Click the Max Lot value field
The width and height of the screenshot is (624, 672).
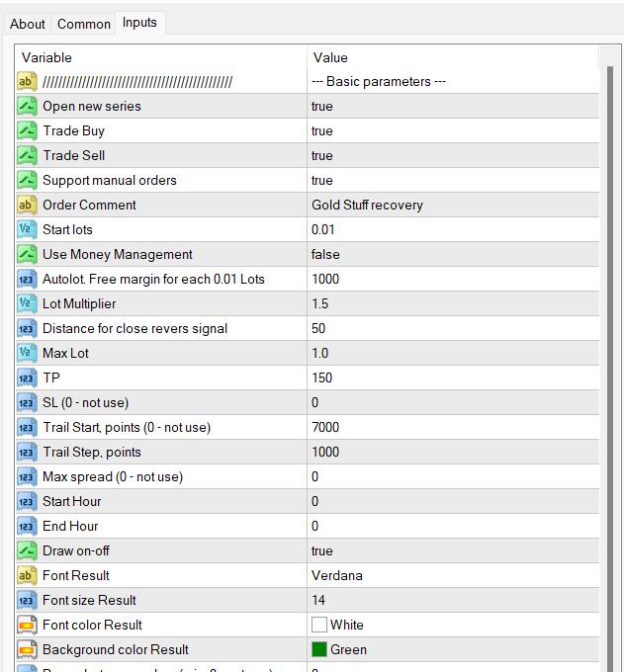(453, 353)
